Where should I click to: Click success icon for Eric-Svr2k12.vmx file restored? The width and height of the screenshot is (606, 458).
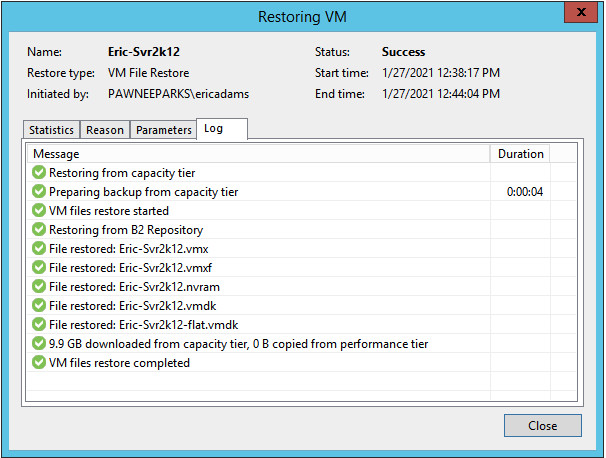[39, 248]
